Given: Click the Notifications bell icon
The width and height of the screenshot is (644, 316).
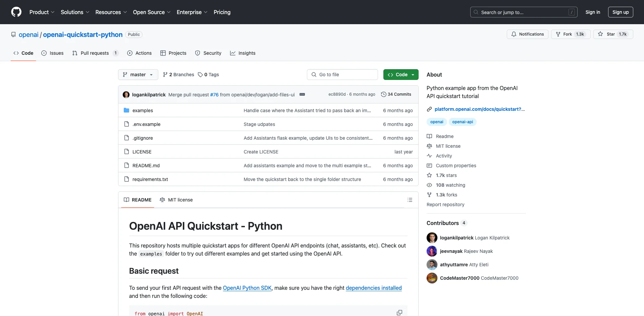Looking at the screenshot, I should click(514, 34).
